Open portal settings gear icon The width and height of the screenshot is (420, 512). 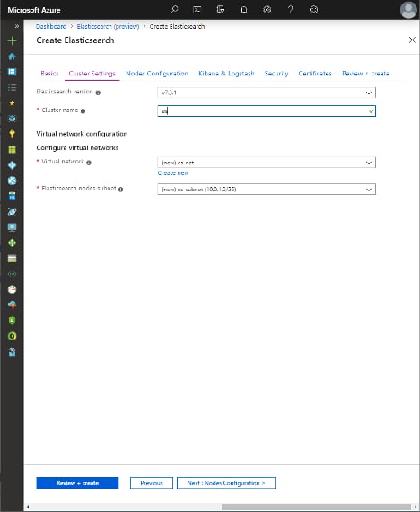click(x=267, y=10)
